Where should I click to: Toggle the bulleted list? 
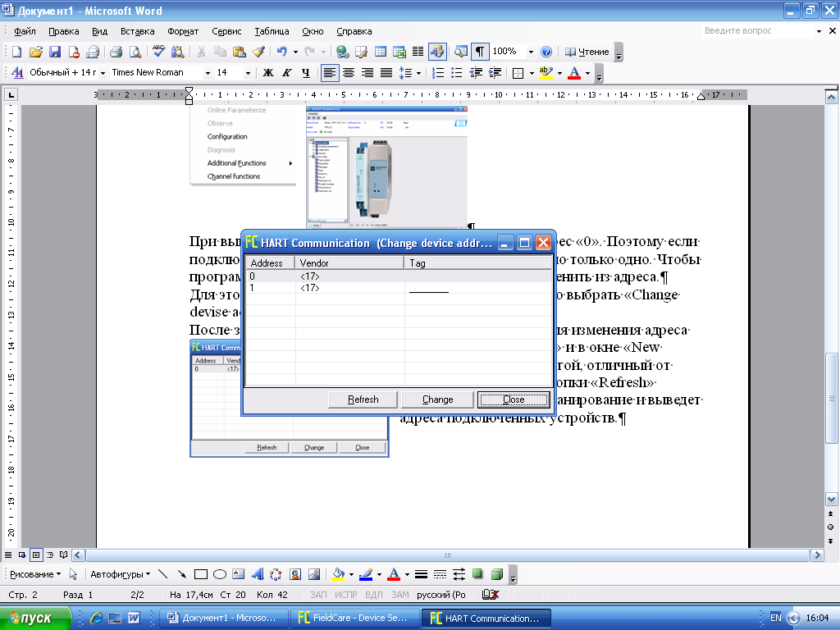(x=456, y=73)
